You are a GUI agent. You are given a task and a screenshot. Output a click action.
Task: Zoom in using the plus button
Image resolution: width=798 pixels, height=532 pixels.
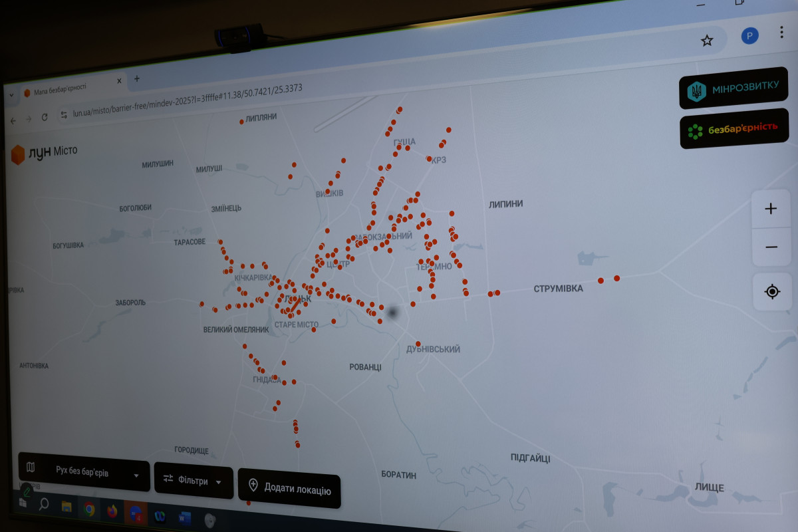771,209
